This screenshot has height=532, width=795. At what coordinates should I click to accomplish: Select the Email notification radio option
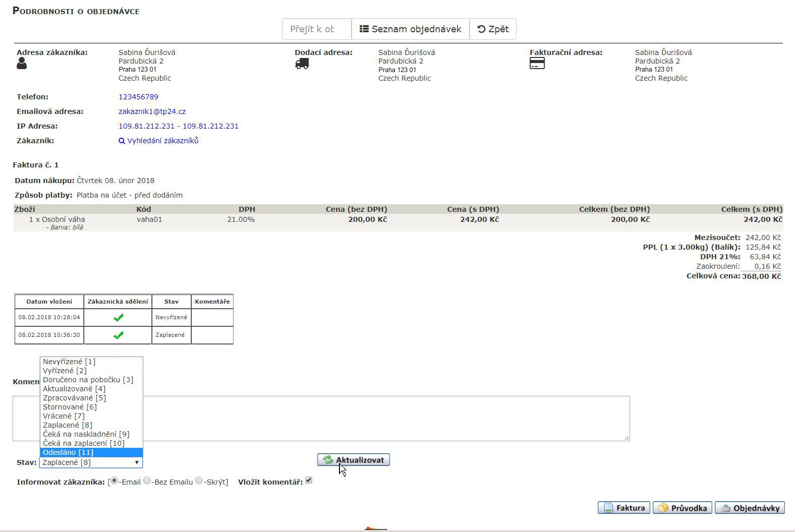115,481
